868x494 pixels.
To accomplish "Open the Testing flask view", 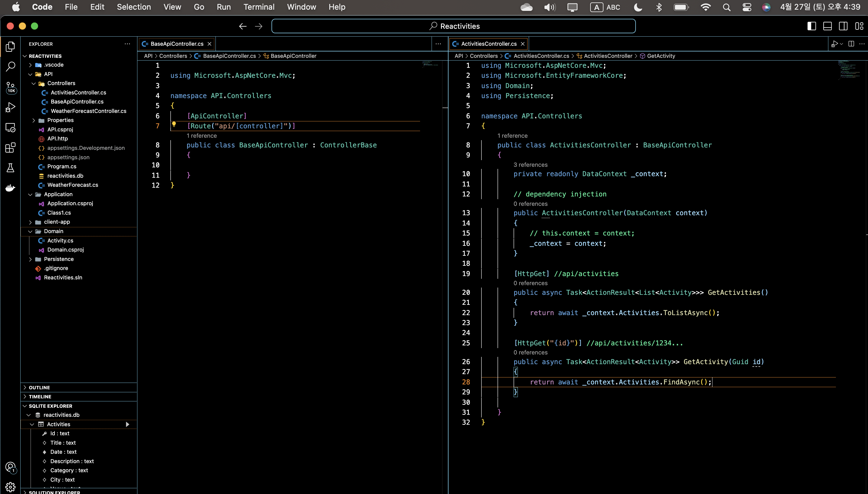I will pyautogui.click(x=11, y=168).
